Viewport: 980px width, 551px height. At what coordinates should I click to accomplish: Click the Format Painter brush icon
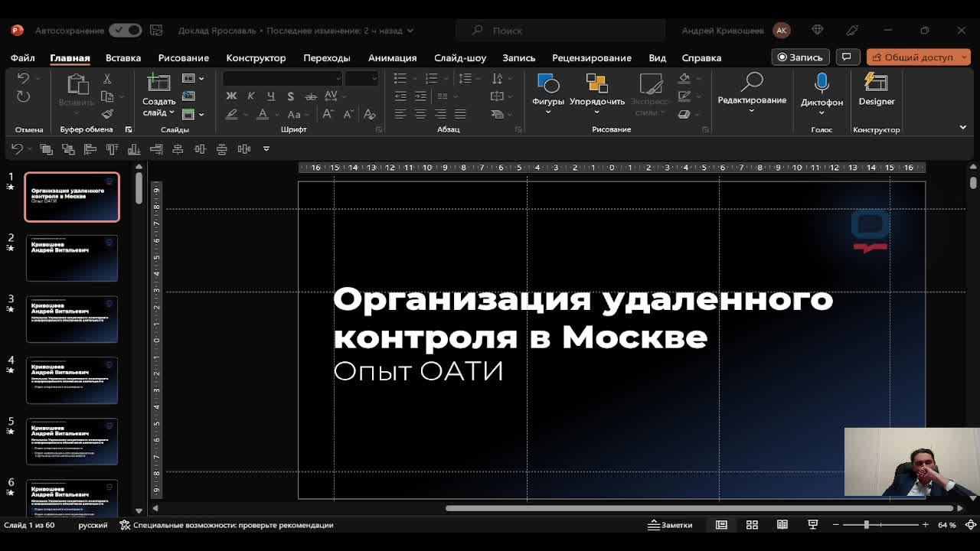107,114
